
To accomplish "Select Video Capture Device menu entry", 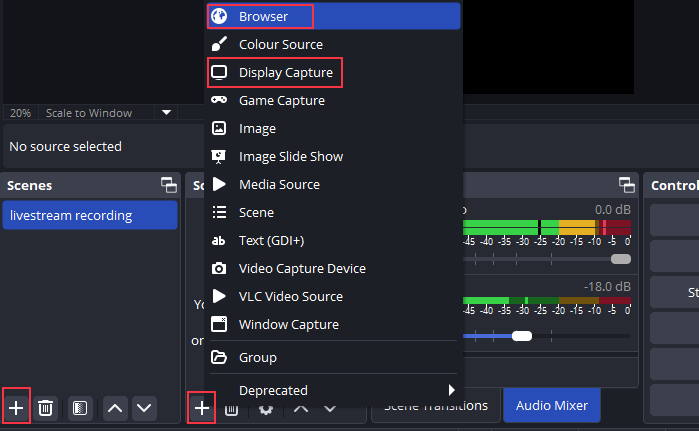I will [x=302, y=269].
